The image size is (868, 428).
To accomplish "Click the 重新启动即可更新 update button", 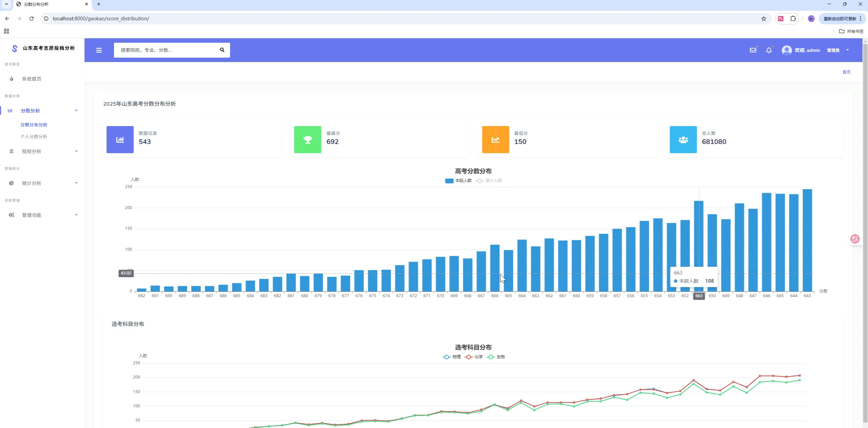I will (843, 19).
